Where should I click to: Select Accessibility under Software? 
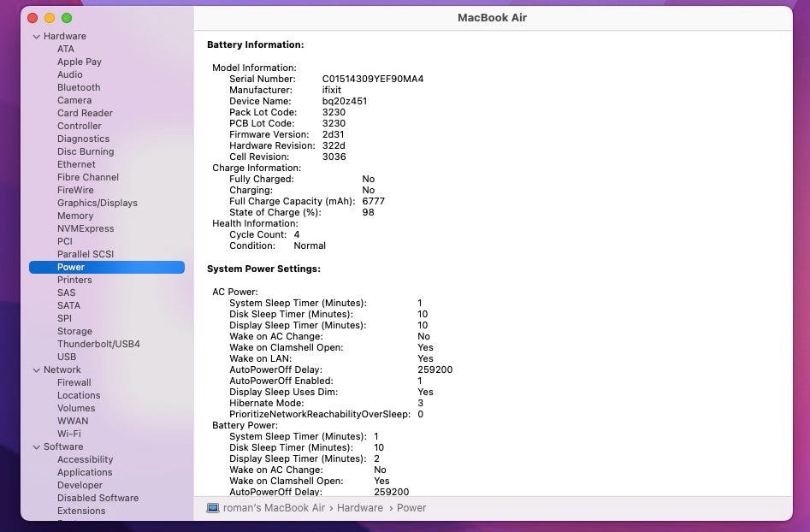[x=85, y=459]
